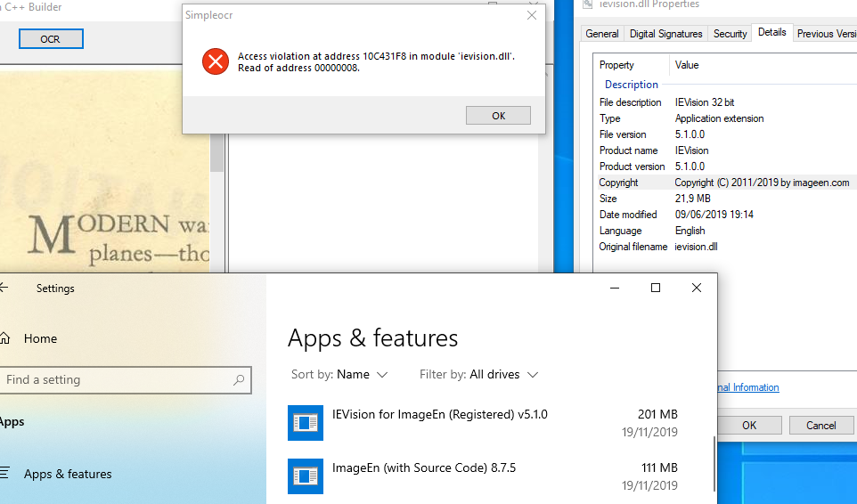Click the OCR button in C++ Builder window
The width and height of the screenshot is (857, 504).
[51, 39]
